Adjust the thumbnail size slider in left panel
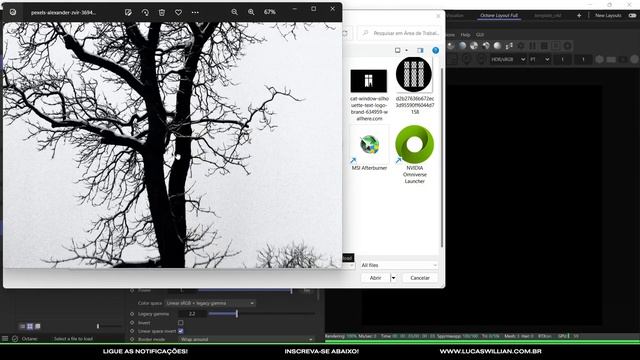Image resolution: width=640 pixels, height=360 pixels. [108, 326]
